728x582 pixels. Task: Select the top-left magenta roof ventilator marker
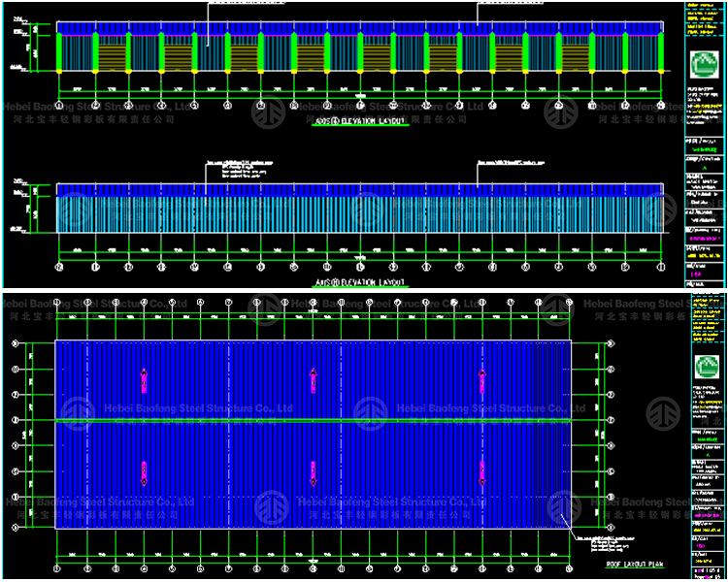coord(145,380)
